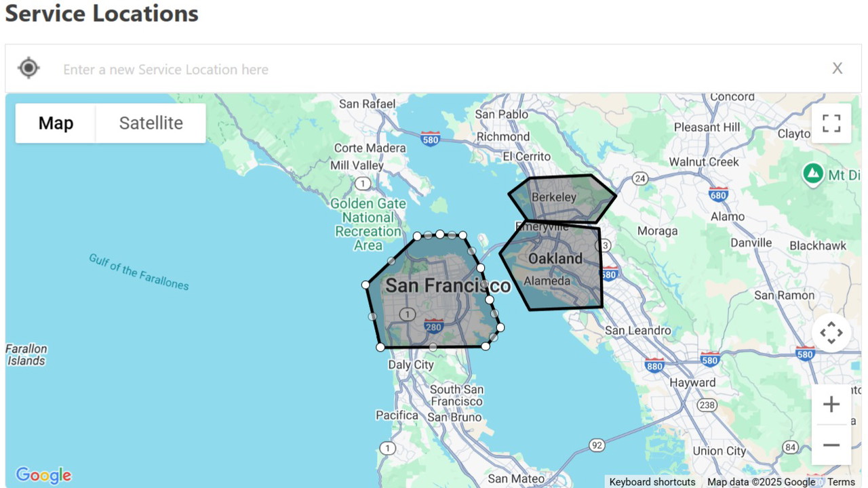Switch to Map view

(x=56, y=123)
